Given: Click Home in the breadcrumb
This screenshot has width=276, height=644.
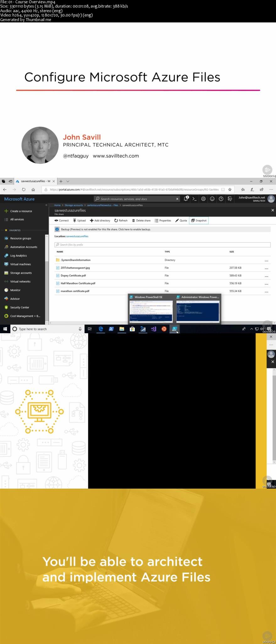Looking at the screenshot, I should click(57, 205).
